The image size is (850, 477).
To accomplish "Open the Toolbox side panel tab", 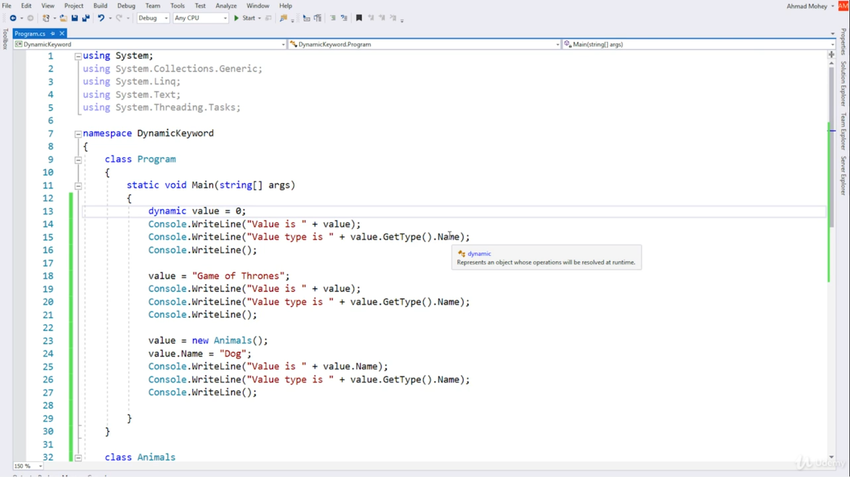I will (x=5, y=39).
